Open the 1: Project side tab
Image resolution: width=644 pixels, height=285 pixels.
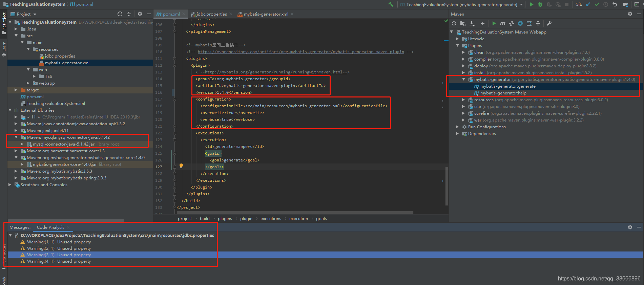click(4, 23)
